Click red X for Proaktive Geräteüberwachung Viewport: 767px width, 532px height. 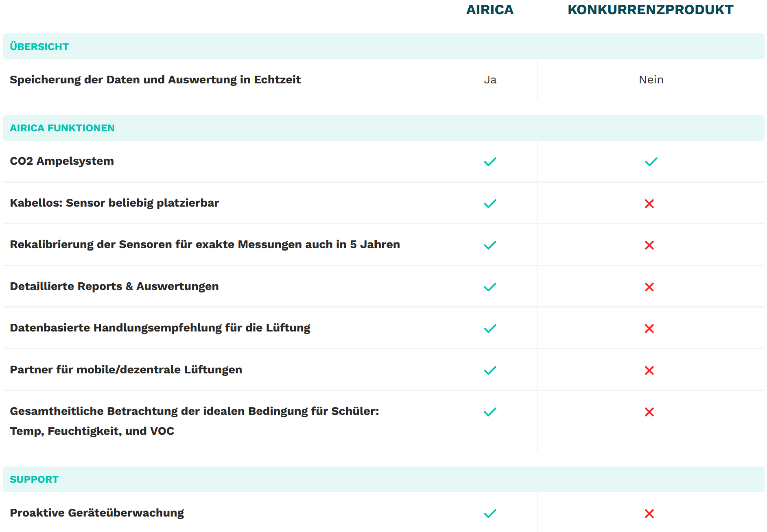649,514
